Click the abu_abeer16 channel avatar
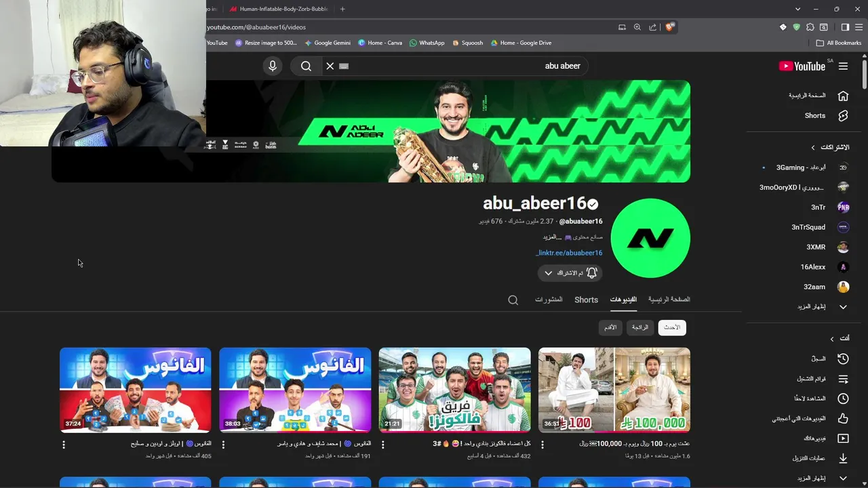868x488 pixels. tap(650, 238)
